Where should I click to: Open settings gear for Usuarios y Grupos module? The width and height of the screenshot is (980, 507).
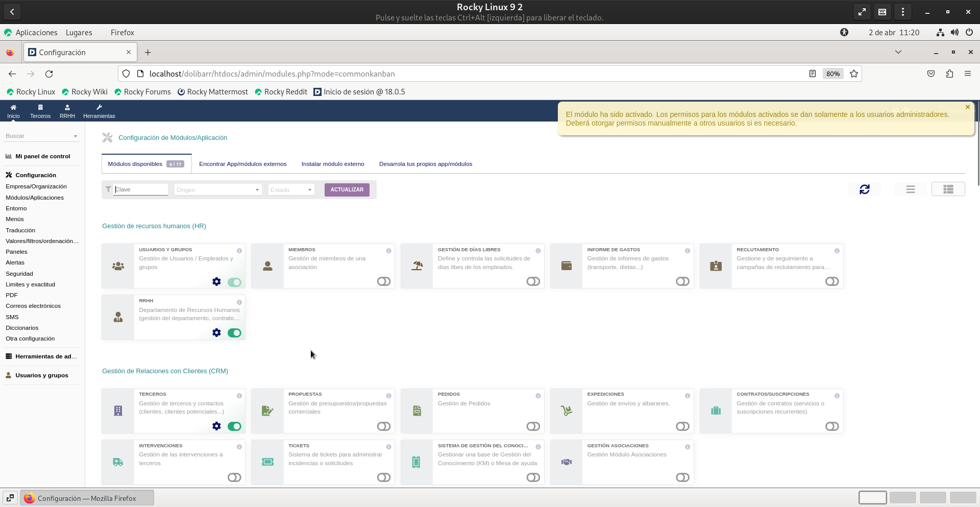(216, 282)
